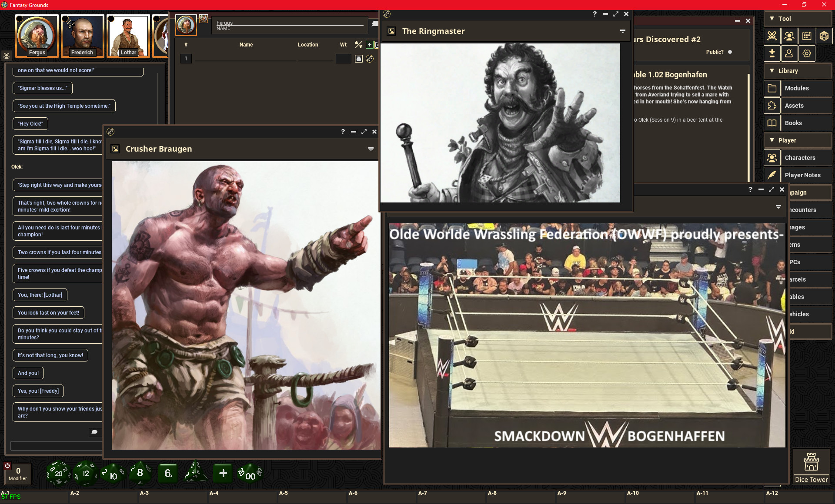Screen dimensions: 835x504
Task: Toggle the Public radio dot
Action: [730, 52]
